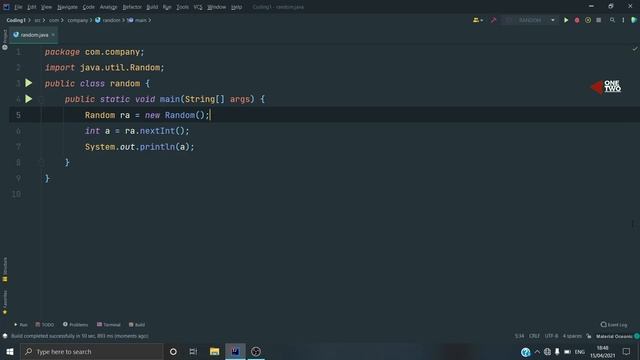The width and height of the screenshot is (640, 360).
Task: Open the Code menu
Action: (x=88, y=7)
